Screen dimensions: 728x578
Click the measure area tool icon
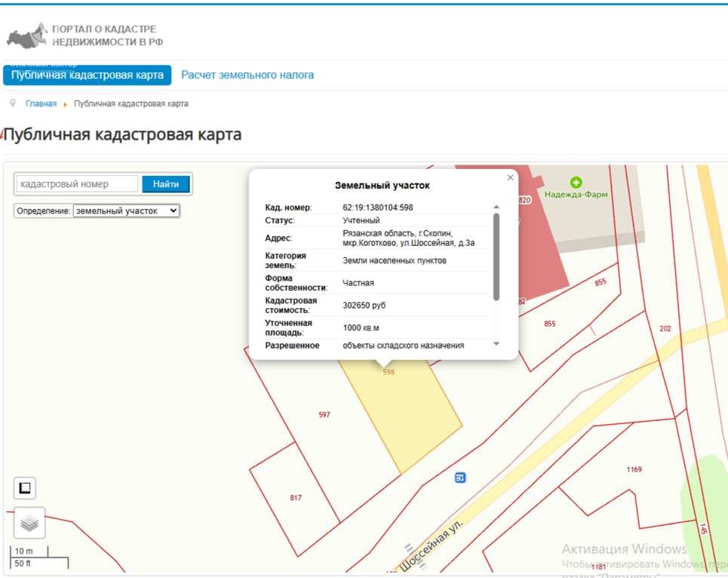coord(25,489)
